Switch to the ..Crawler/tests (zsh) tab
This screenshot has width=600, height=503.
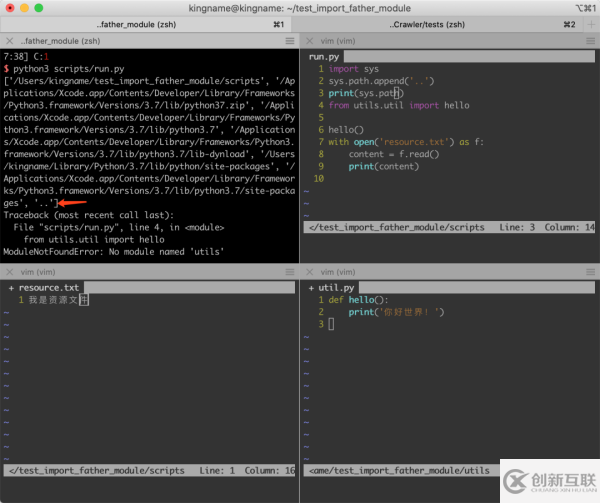click(437, 24)
